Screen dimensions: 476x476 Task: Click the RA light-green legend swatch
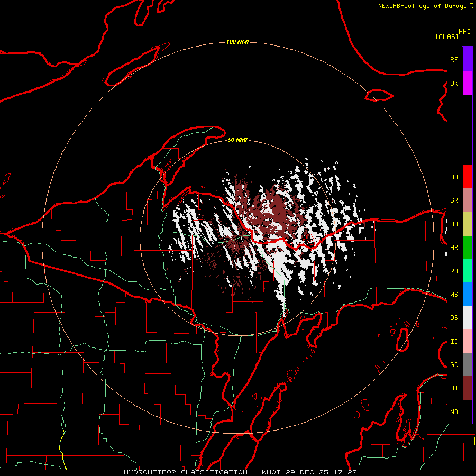(x=467, y=271)
